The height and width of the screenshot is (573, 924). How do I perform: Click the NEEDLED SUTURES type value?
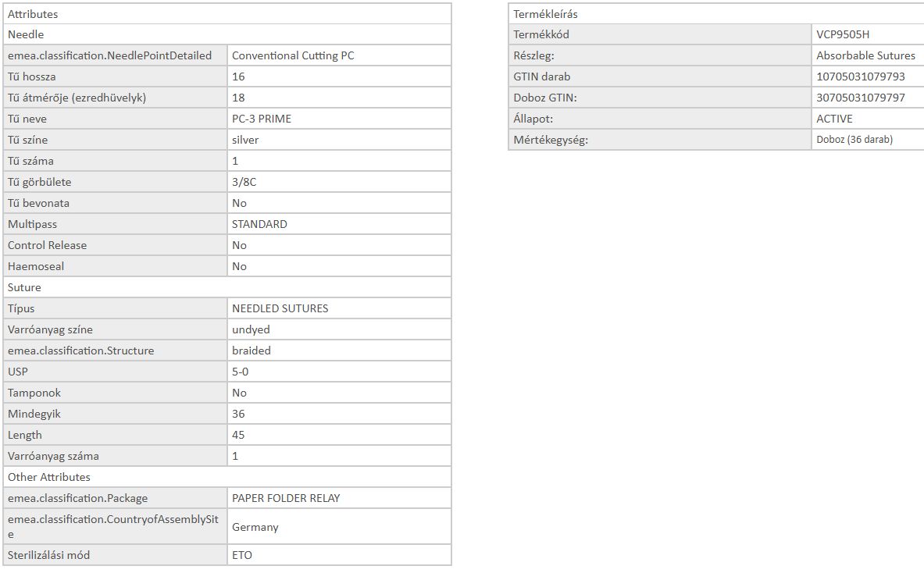(280, 308)
